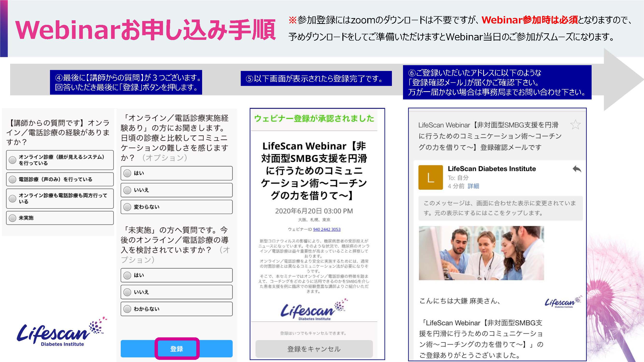Click the Lifescan logo in confirmation page

[314, 310]
